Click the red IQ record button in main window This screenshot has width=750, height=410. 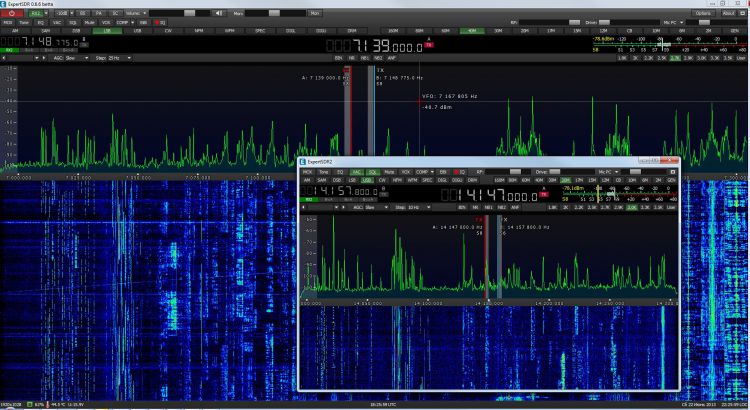click(x=160, y=22)
